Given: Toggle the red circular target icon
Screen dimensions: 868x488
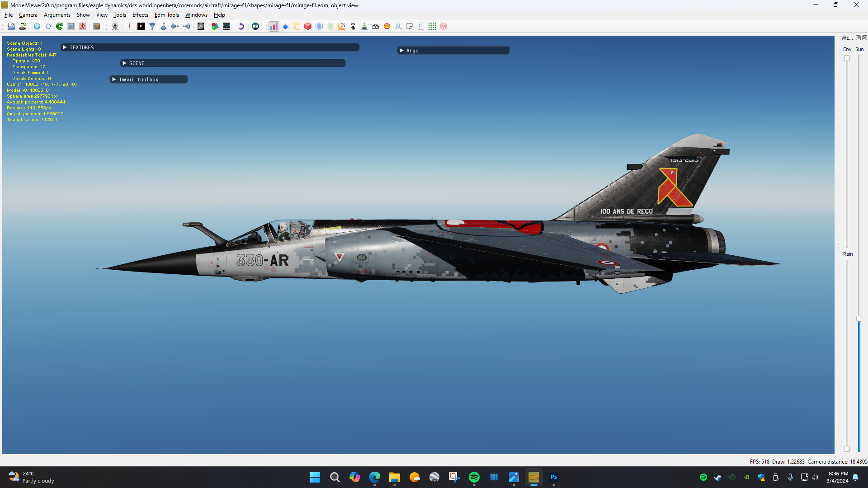Looking at the screenshot, I should coord(443,26).
